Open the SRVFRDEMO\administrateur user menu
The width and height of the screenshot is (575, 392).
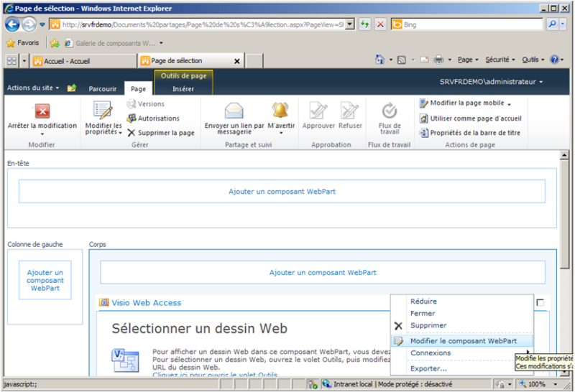491,82
